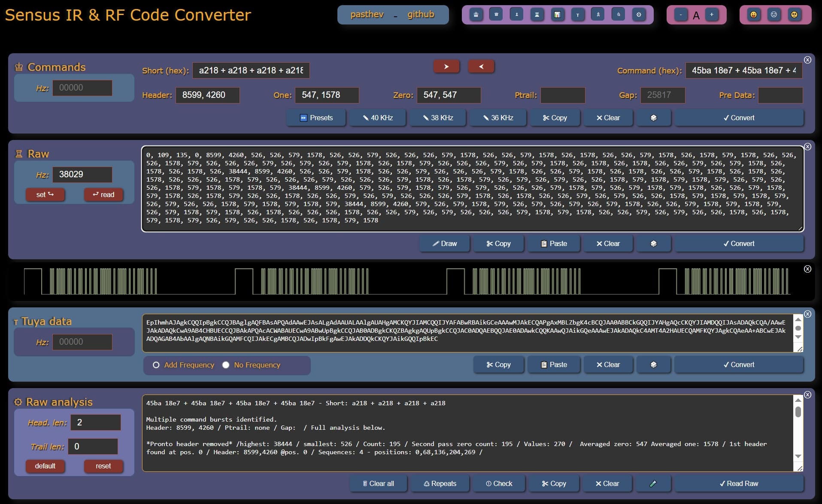Select the Add Frequency radio button
Screen dimensions: 822x504
pyautogui.click(x=156, y=365)
